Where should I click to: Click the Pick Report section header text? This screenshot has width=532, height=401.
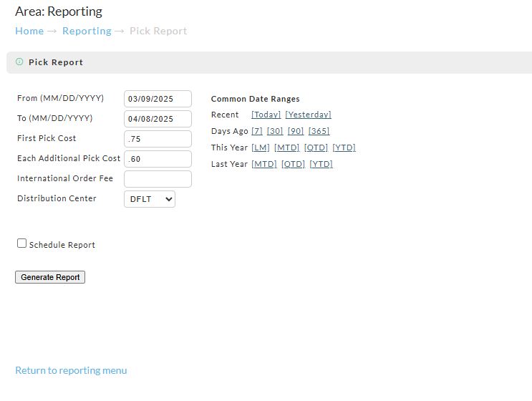[x=56, y=62]
